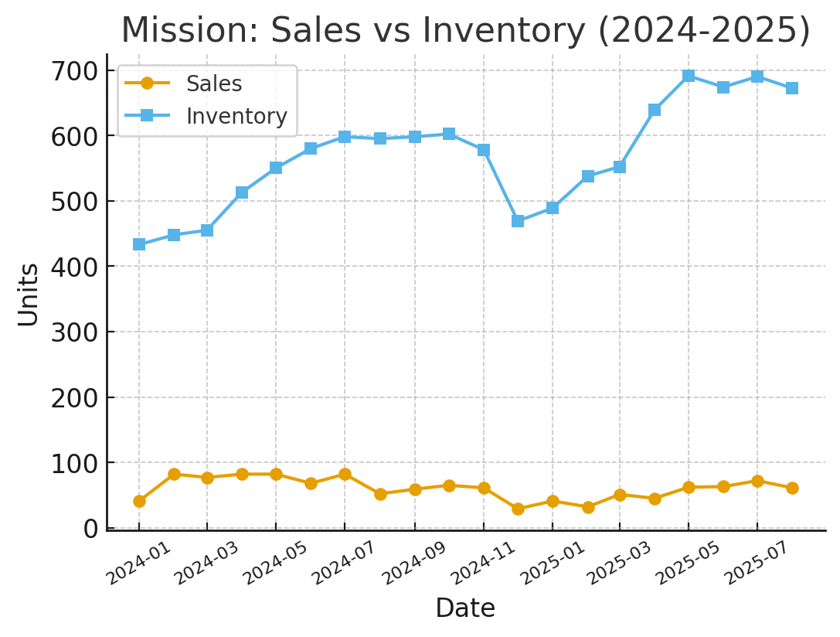840x637 pixels.
Task: Select the Sales data point for 2024-01
Action: pyautogui.click(x=139, y=501)
